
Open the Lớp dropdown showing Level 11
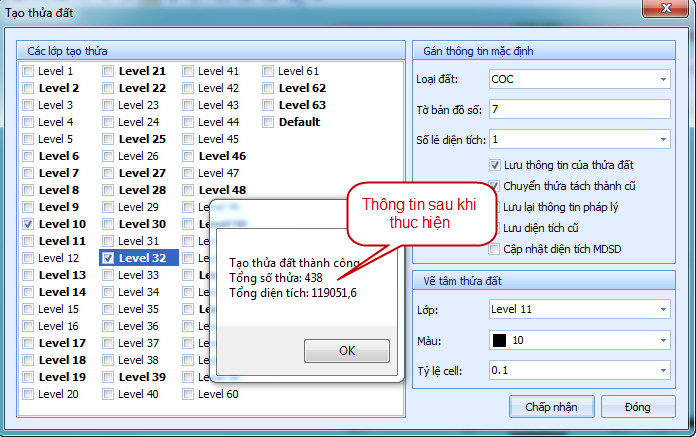pyautogui.click(x=662, y=311)
